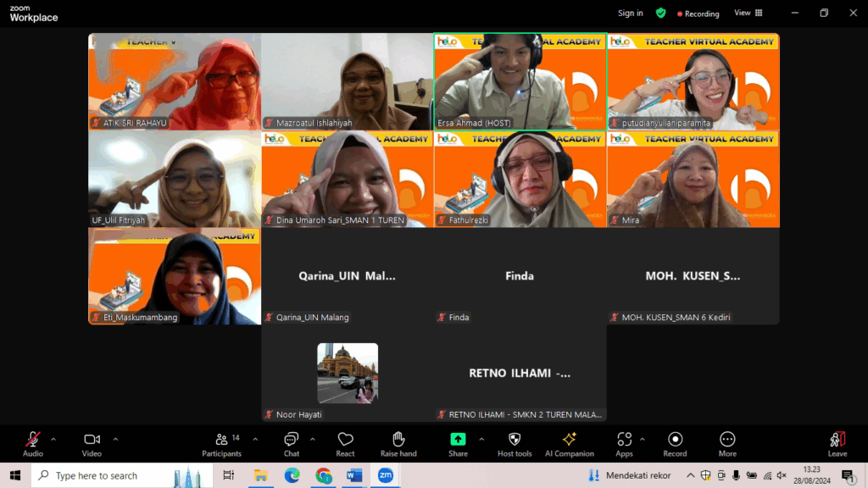Image resolution: width=868 pixels, height=488 pixels.
Task: Toggle the camera with the Video button
Action: 92,443
